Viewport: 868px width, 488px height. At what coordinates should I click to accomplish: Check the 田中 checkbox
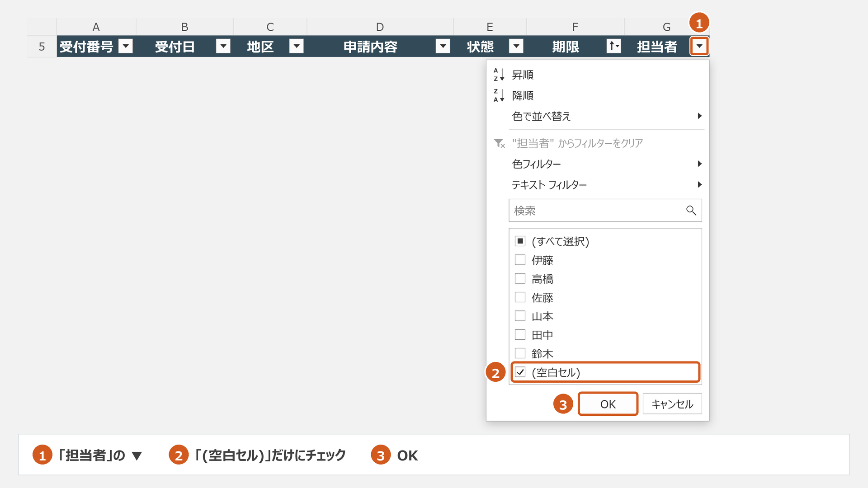click(x=520, y=335)
